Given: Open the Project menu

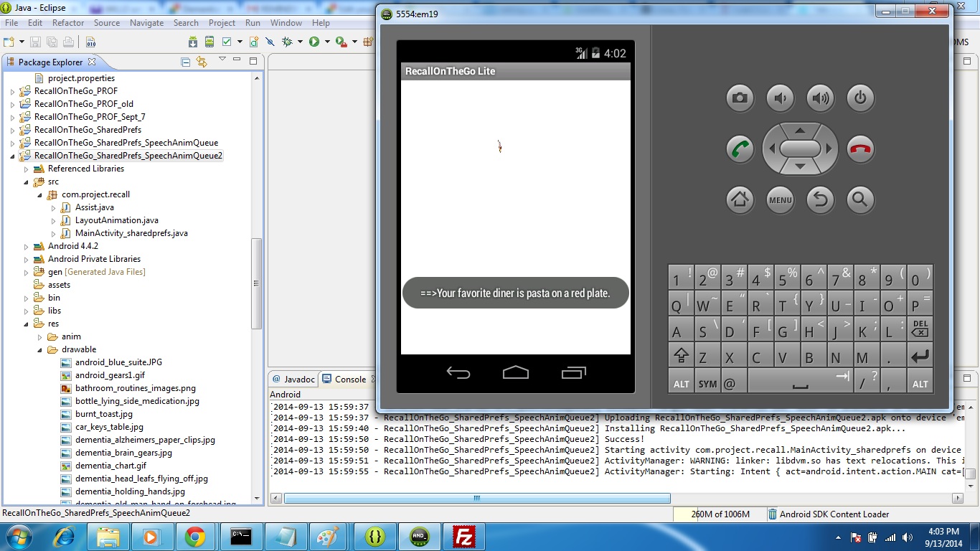Looking at the screenshot, I should (222, 23).
